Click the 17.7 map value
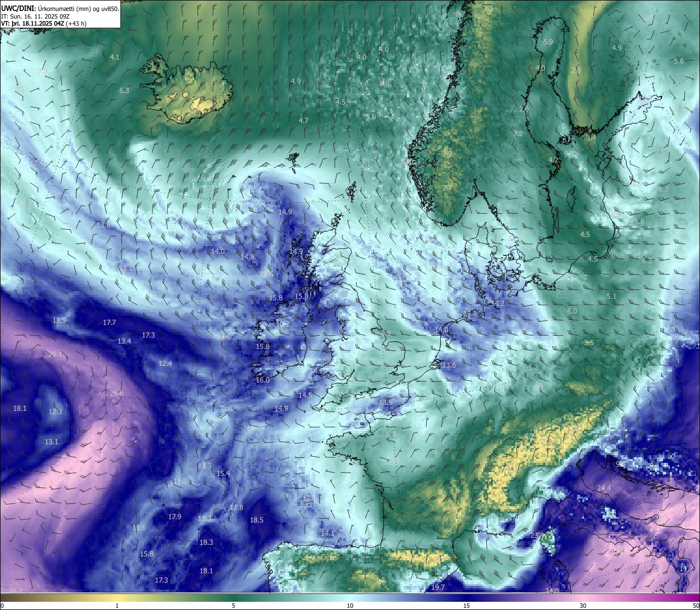700x610 pixels. 109,323
